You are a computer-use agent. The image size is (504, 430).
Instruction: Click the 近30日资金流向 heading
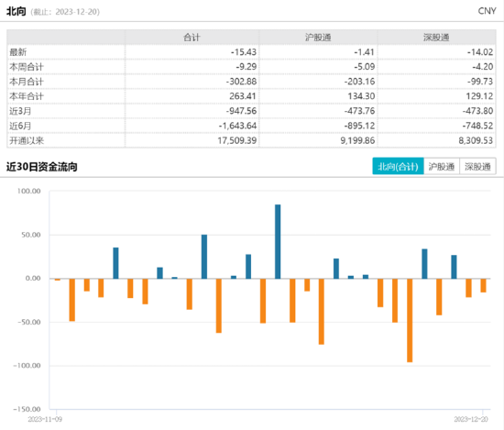[x=42, y=167]
